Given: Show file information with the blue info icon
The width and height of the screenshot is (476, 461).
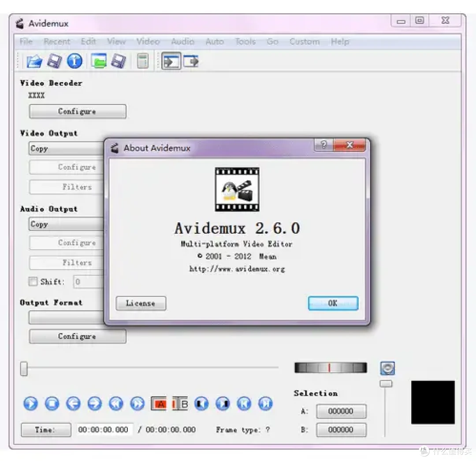Looking at the screenshot, I should click(x=74, y=61).
